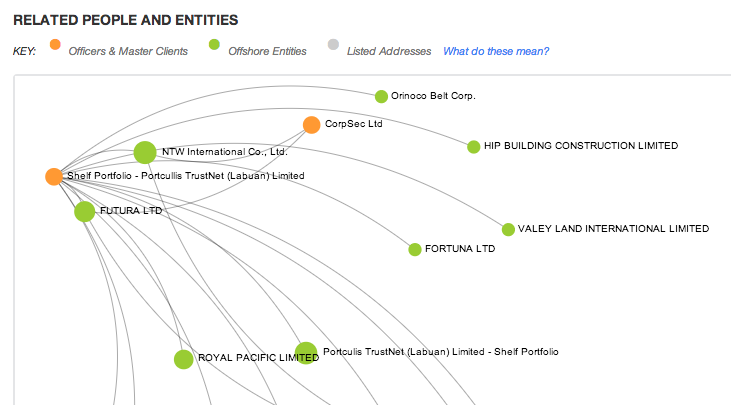Click the HIP BUILDING CONSTRUCTION LIMITED label
The image size is (731, 405).
[x=581, y=146]
